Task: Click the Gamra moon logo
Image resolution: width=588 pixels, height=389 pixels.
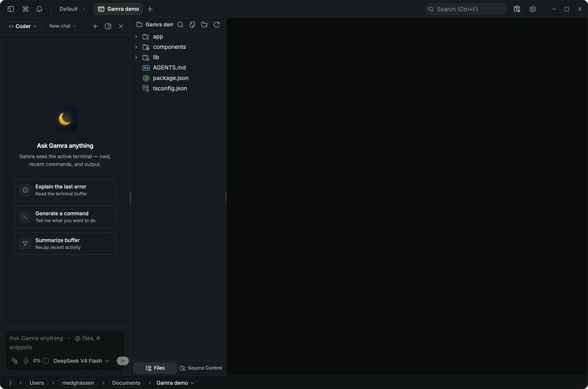Action: click(x=65, y=118)
